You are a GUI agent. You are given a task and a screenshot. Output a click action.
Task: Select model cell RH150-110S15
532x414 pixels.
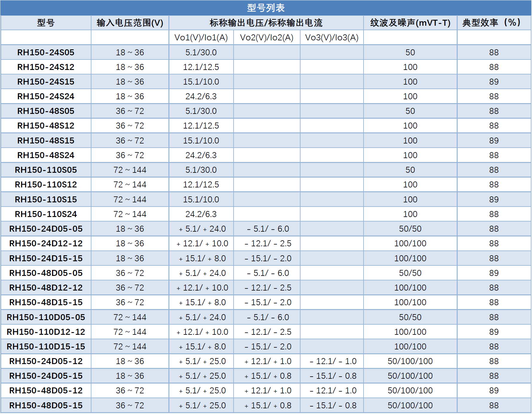pyautogui.click(x=46, y=199)
